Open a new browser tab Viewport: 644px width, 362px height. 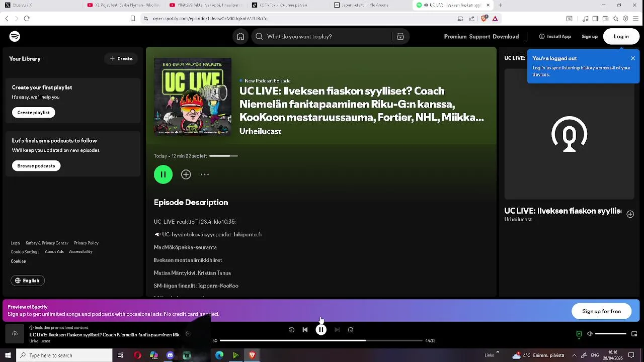click(500, 5)
